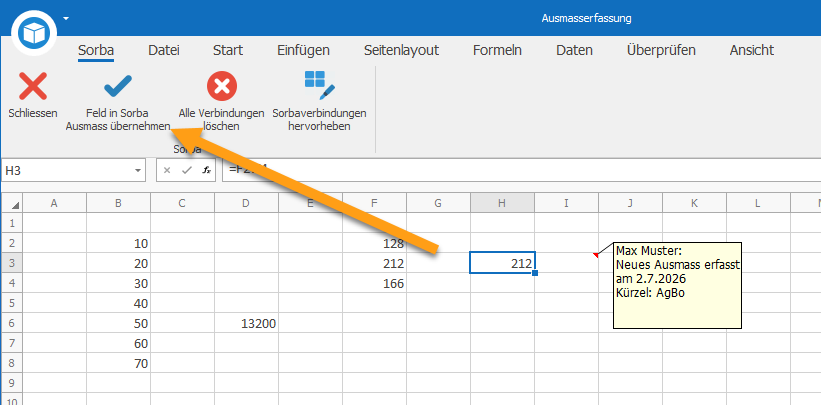
Task: Open the Datei ribbon tab
Action: [x=164, y=51]
